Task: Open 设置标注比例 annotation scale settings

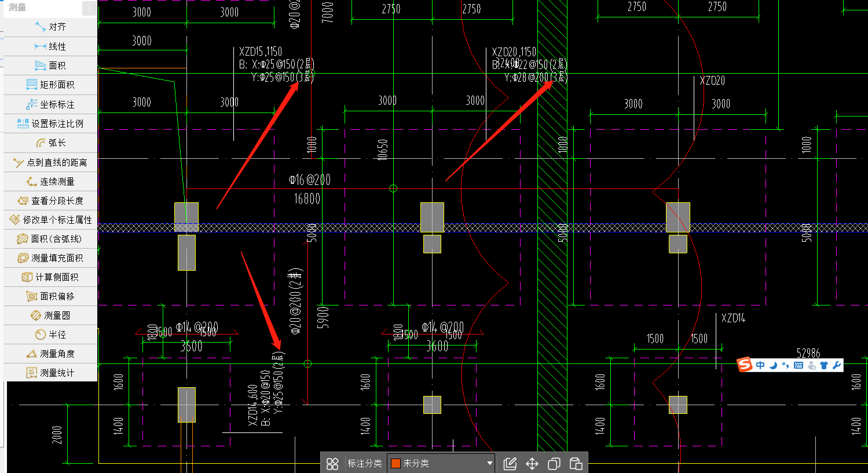Action: (x=50, y=123)
